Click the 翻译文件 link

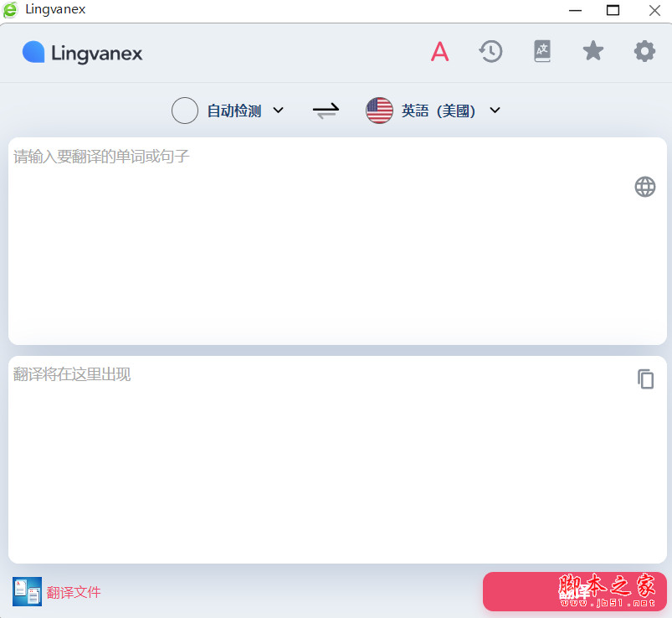tap(74, 592)
